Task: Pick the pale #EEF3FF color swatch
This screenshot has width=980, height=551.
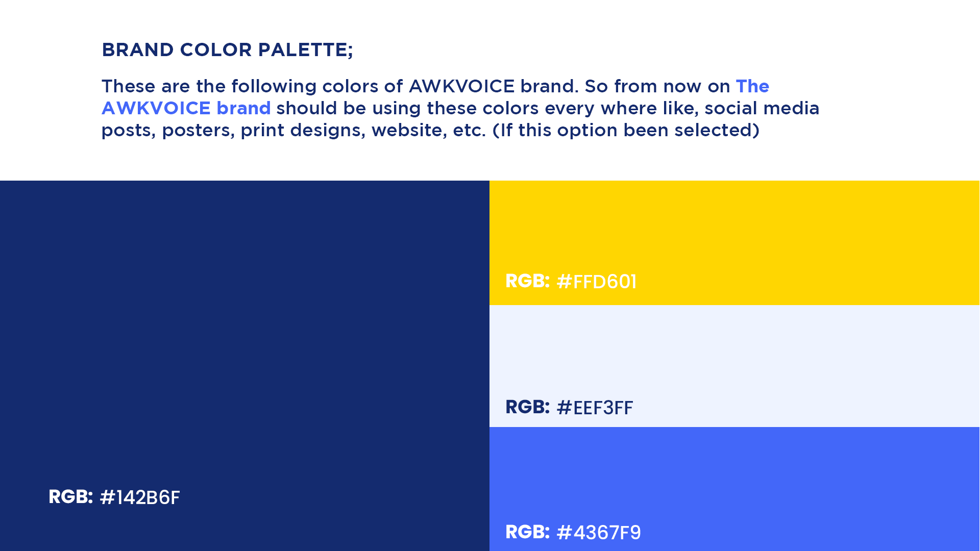Action: tap(734, 352)
